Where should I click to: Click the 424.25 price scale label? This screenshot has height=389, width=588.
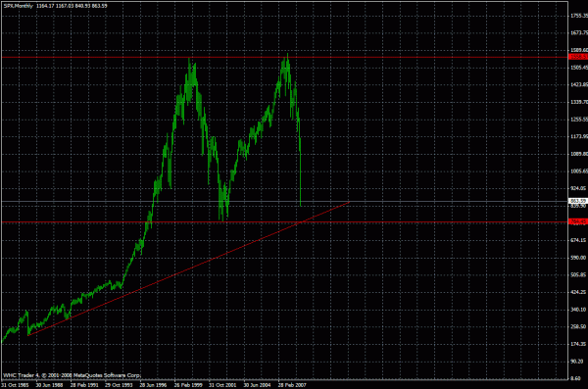click(578, 292)
